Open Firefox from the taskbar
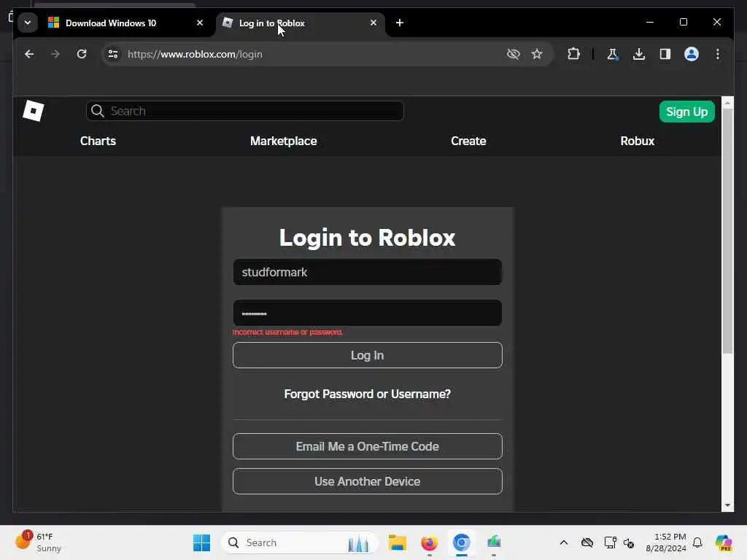 pyautogui.click(x=429, y=542)
